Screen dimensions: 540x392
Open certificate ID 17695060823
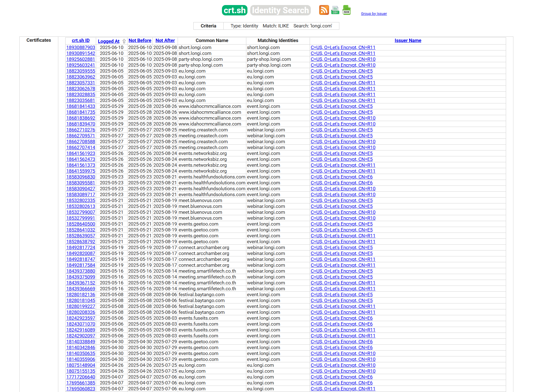click(x=80, y=389)
